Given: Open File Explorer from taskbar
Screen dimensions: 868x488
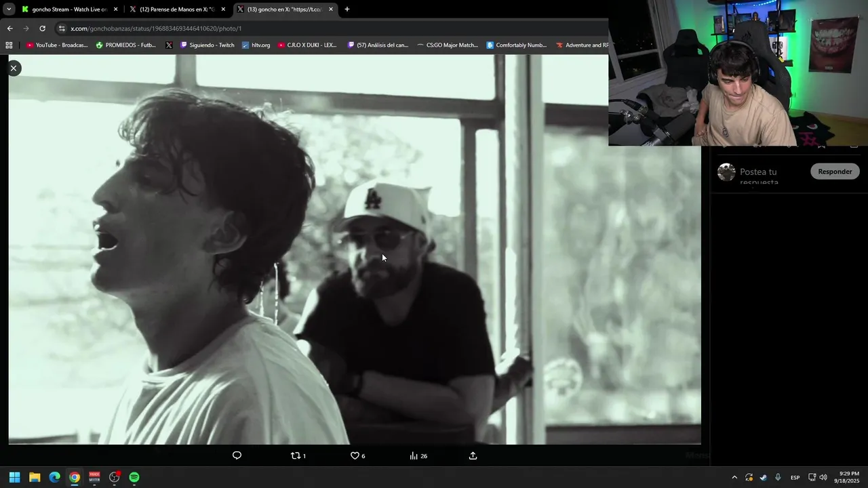Looking at the screenshot, I should (x=35, y=477).
